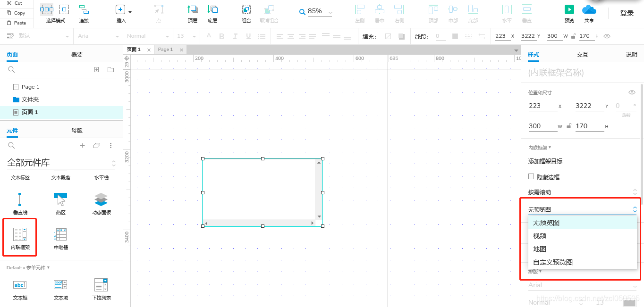Image resolution: width=644 pixels, height=307 pixels.
Task: Select the 内联框架 inline frame widget
Action: (x=20, y=238)
